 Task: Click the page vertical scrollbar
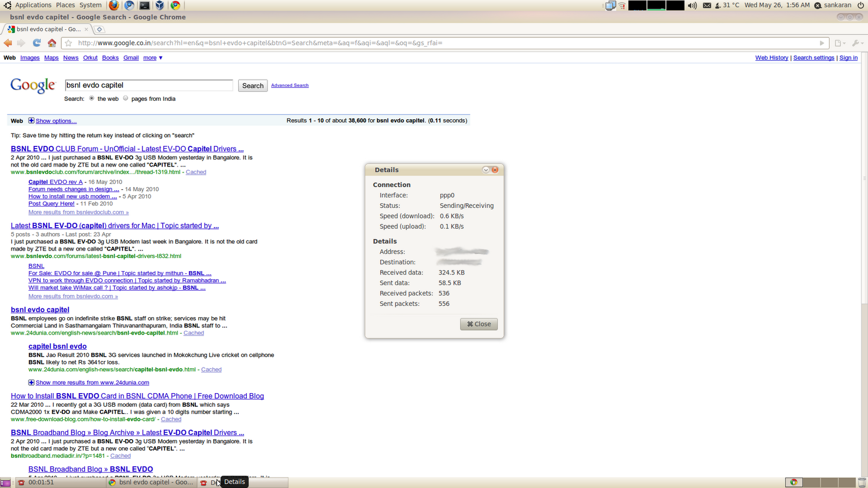coord(864,179)
